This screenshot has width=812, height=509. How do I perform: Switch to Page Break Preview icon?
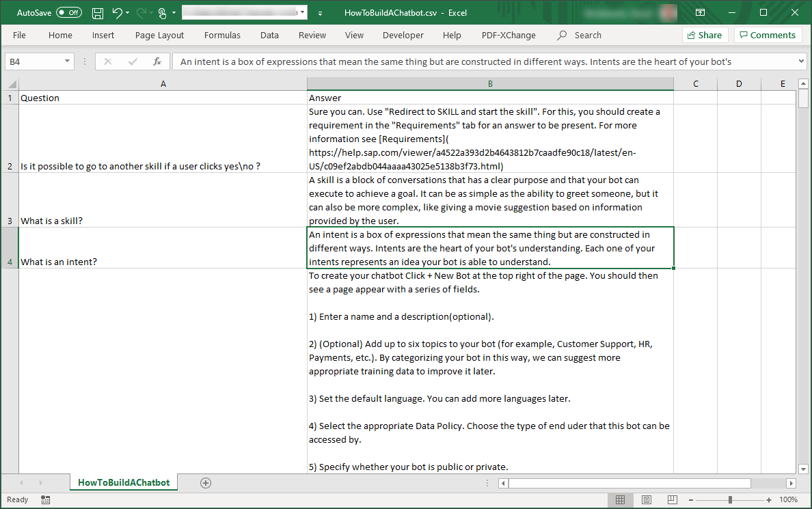672,499
